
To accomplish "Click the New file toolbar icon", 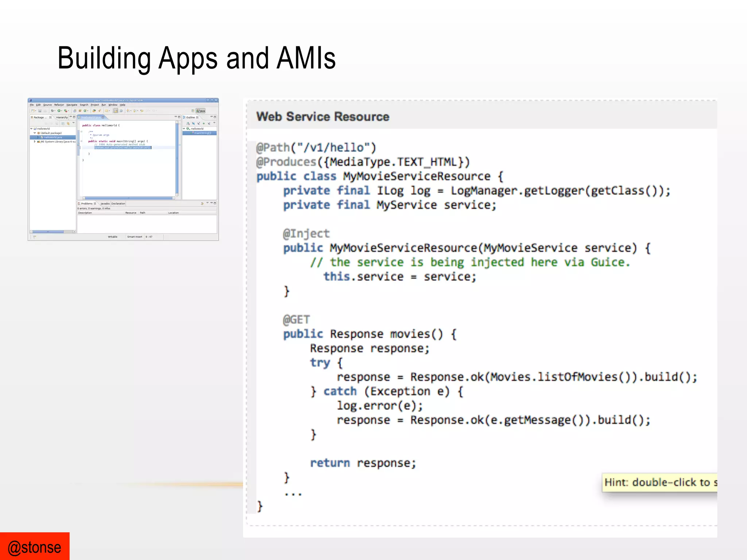I will 33,110.
